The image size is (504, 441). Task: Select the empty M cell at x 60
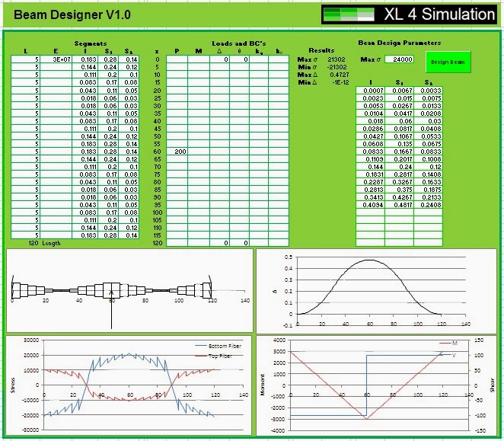pos(199,152)
